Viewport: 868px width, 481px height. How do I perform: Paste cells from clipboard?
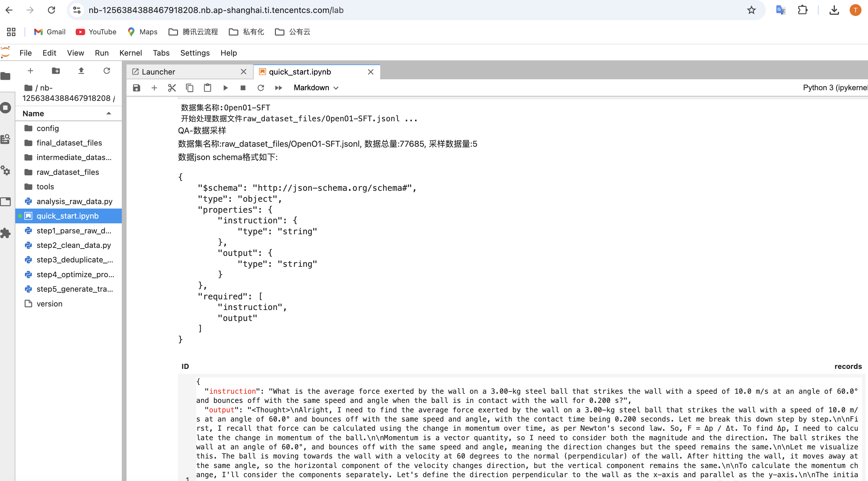pyautogui.click(x=208, y=88)
